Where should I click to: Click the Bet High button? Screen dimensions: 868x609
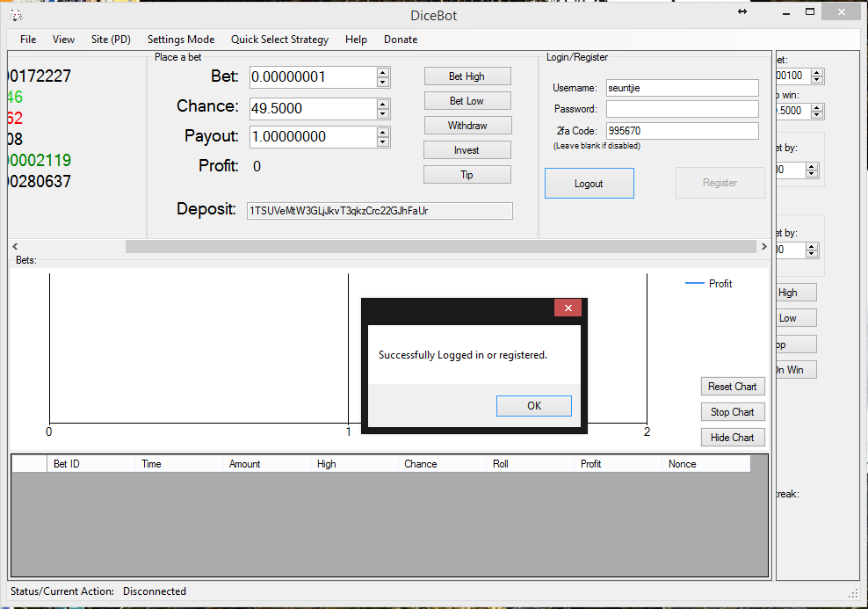tap(467, 76)
